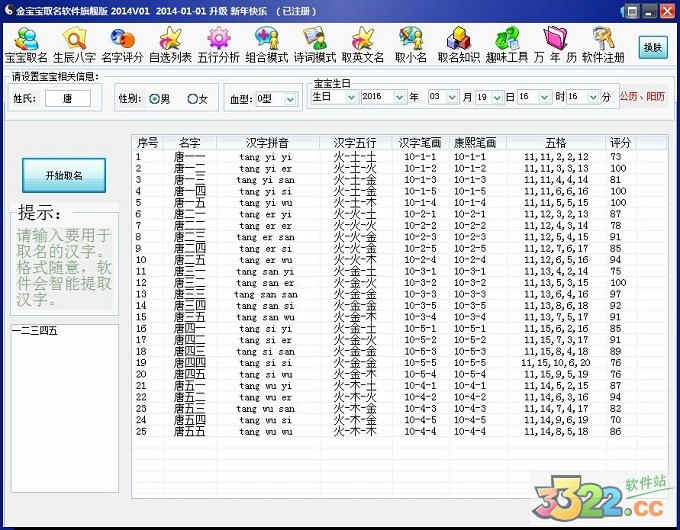Click stroke cell 10-5-5 in 汉字笔画 column

(420, 363)
